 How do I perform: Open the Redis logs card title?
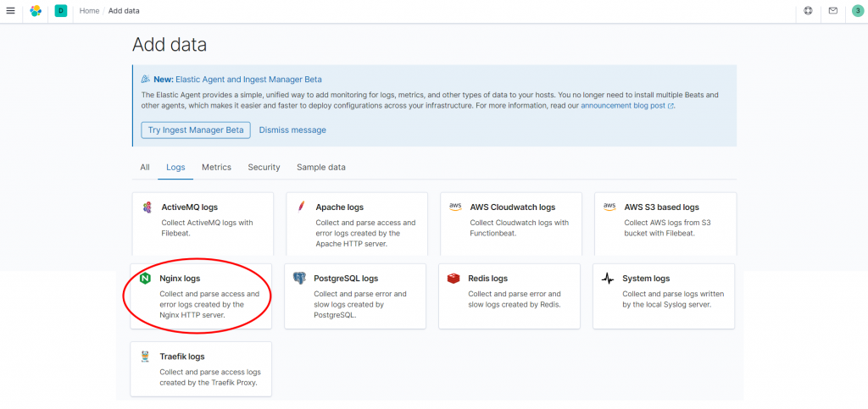tap(487, 279)
